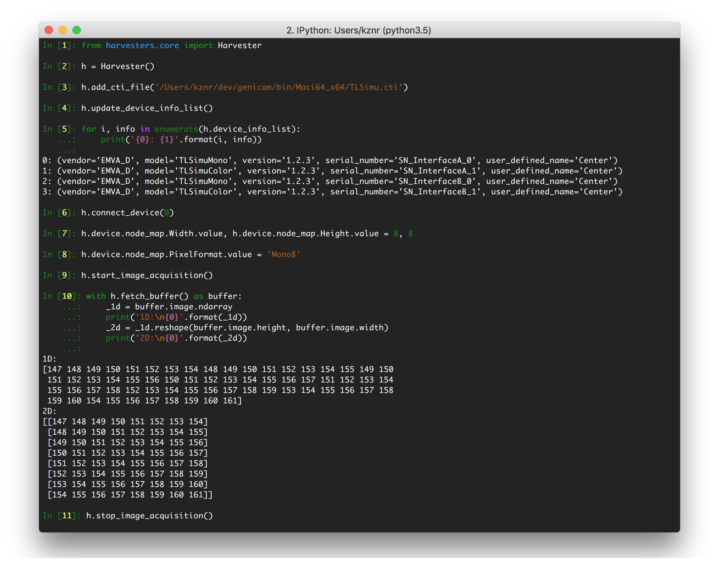Click the 'h = Harvester()' line
This screenshot has width=719, height=588.
pos(118,67)
